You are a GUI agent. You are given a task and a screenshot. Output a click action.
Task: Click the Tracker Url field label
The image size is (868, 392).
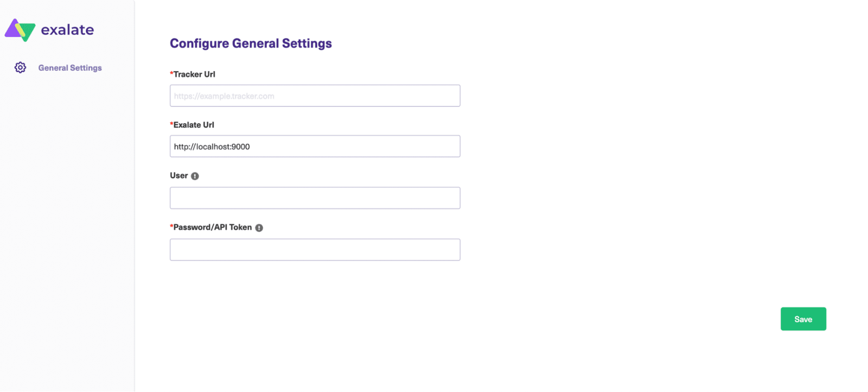pyautogui.click(x=194, y=74)
